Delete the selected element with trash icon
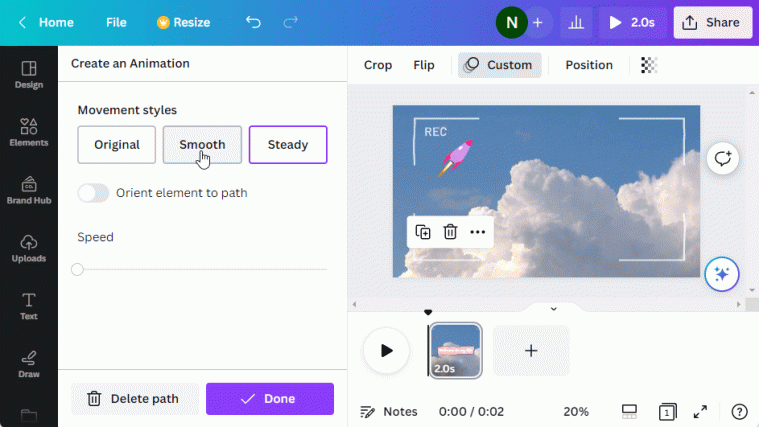Viewport: 759px width, 427px height. [x=450, y=232]
